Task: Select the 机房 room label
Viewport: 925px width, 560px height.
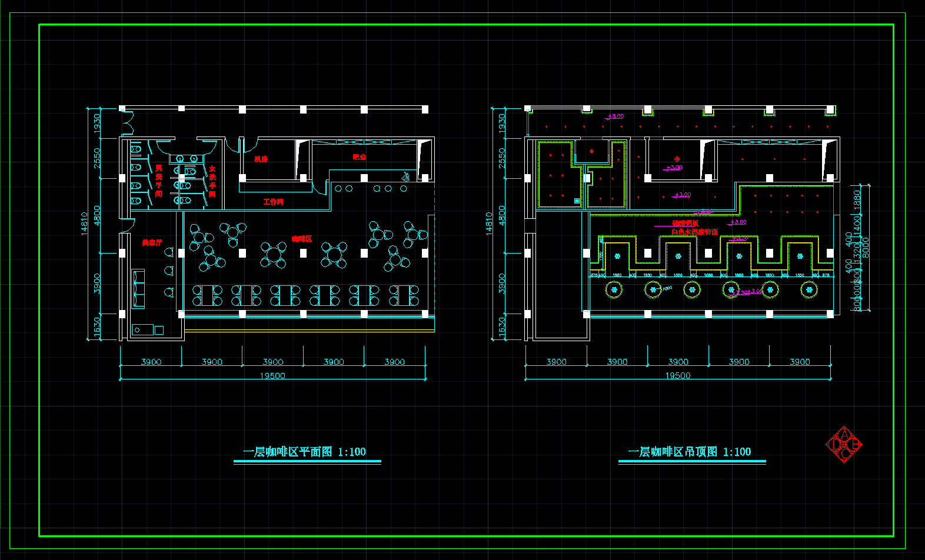Action: [x=261, y=159]
